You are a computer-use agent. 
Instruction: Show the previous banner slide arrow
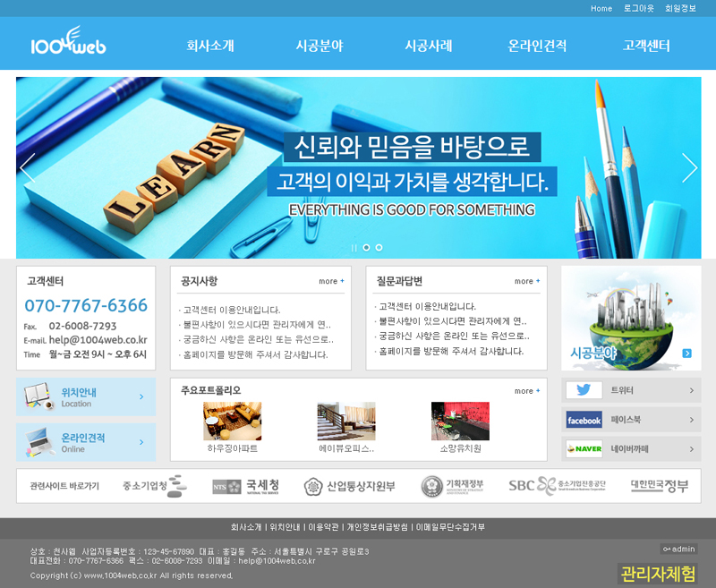tap(28, 168)
